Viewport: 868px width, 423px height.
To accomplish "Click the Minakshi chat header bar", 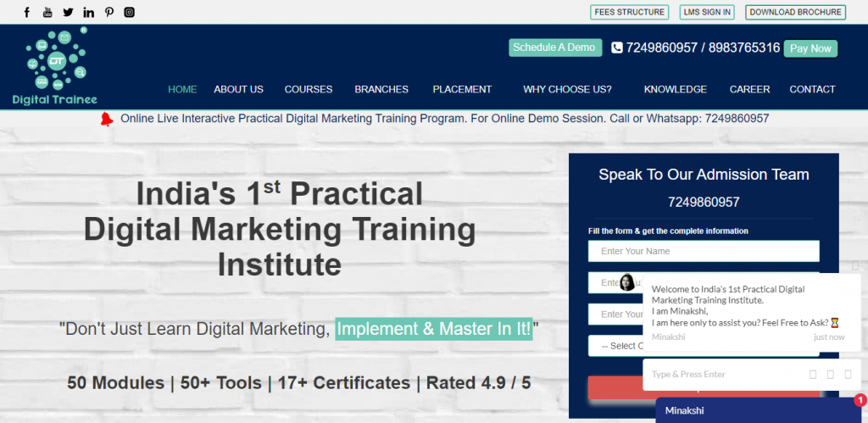I will pos(758,411).
